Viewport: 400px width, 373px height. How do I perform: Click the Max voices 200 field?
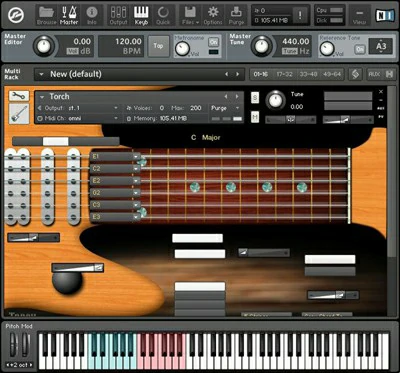[x=195, y=108]
